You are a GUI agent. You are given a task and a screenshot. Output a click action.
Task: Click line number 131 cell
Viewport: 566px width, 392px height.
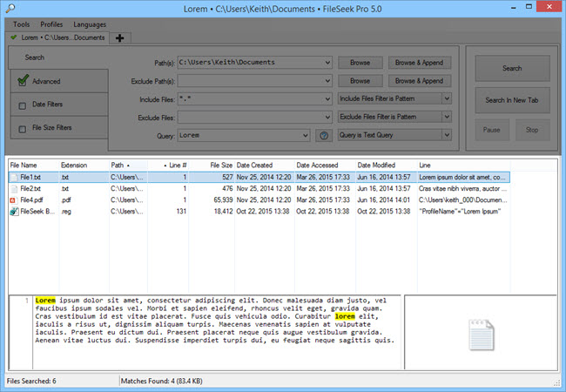click(181, 212)
